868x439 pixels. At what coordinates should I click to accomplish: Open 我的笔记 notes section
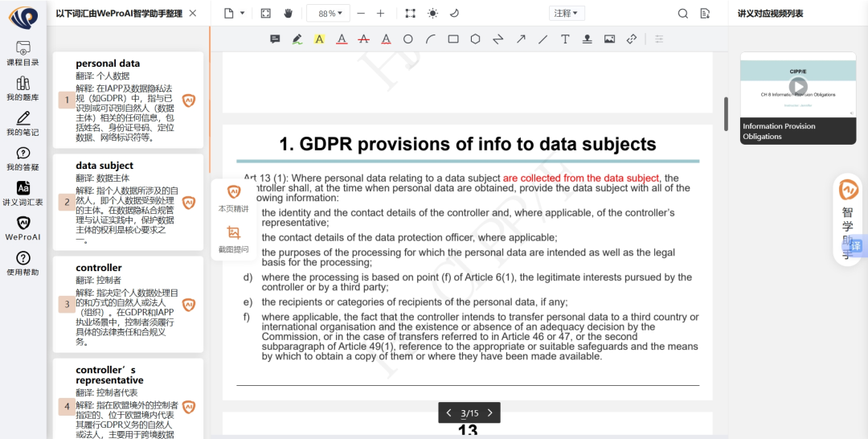pyautogui.click(x=23, y=124)
